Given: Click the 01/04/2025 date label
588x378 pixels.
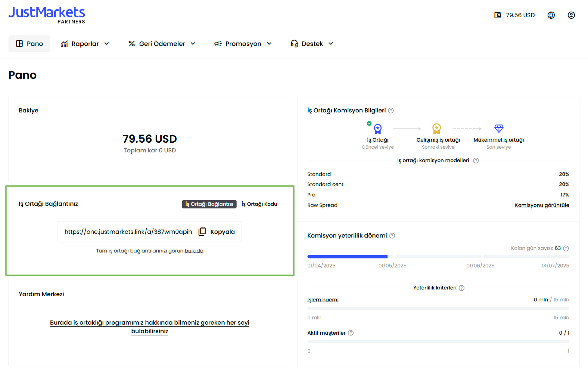Looking at the screenshot, I should (x=321, y=266).
